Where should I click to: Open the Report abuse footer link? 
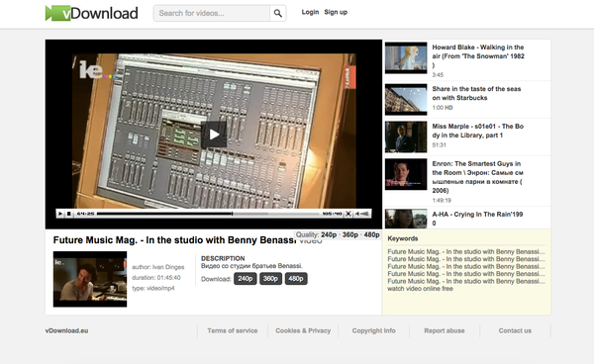point(445,330)
